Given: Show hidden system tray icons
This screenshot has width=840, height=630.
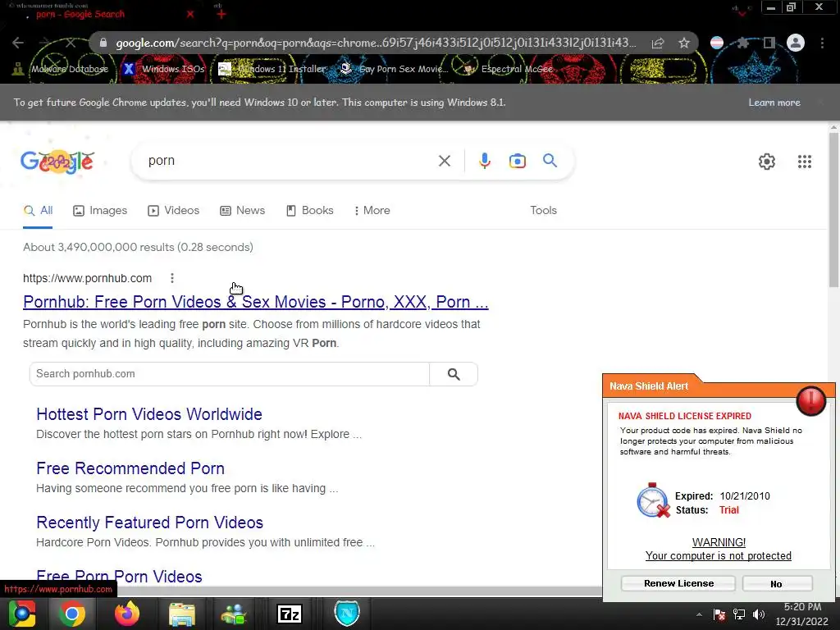Looking at the screenshot, I should click(x=699, y=614).
